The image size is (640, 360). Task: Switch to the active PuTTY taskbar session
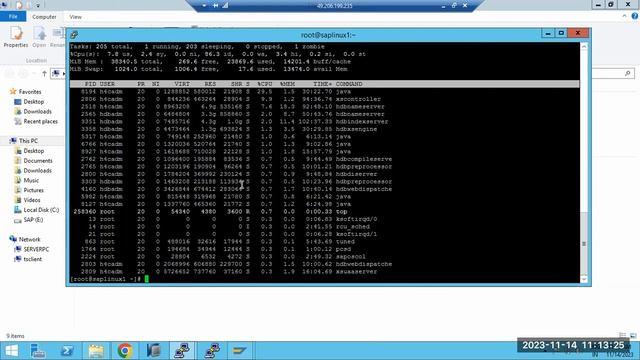[x=182, y=351]
